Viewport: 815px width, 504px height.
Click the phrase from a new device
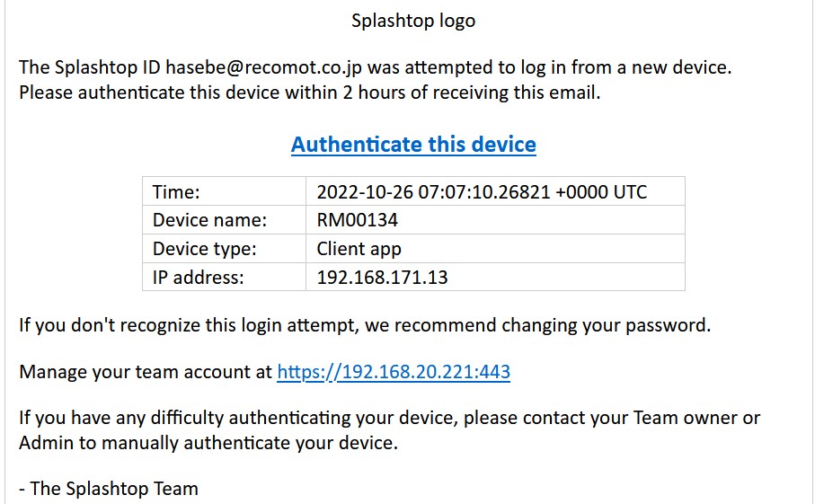(x=651, y=67)
